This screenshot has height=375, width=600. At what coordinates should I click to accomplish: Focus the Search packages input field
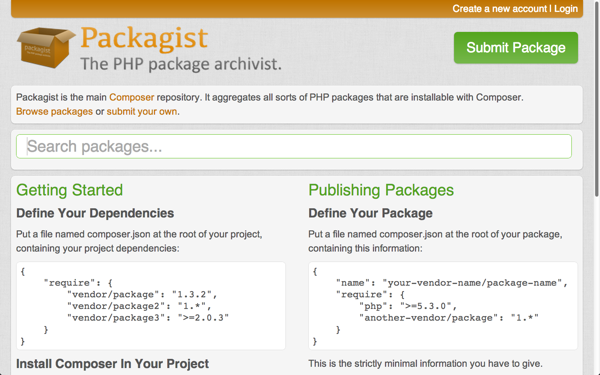(294, 146)
